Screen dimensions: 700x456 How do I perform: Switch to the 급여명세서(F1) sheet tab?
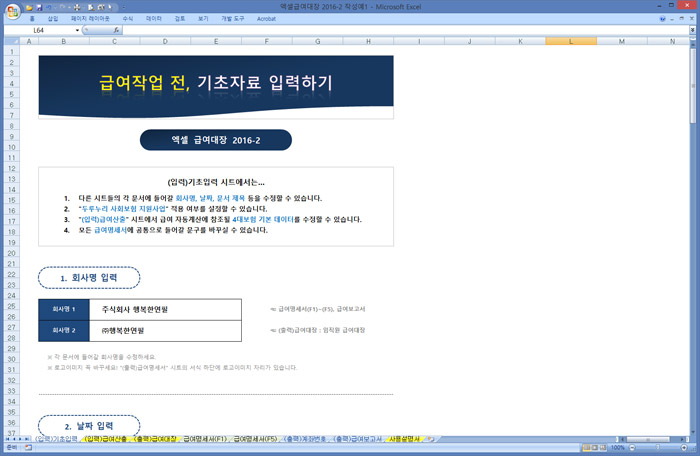click(x=205, y=439)
